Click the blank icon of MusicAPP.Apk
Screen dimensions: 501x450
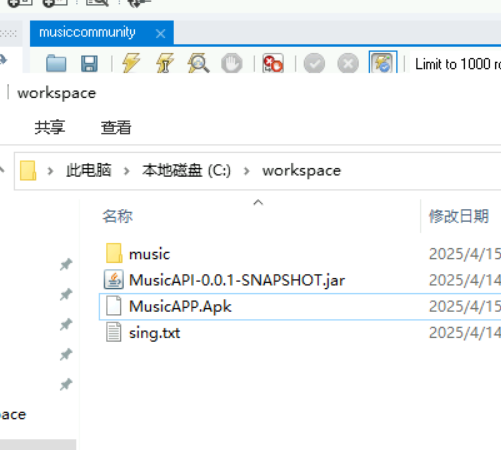point(114,306)
